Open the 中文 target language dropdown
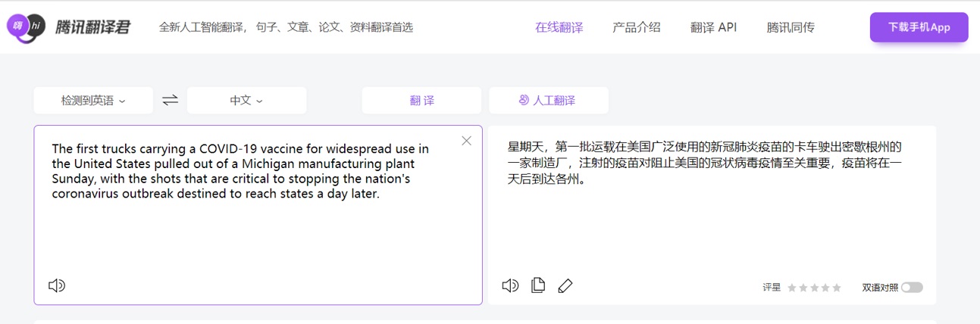Image resolution: width=980 pixels, height=324 pixels. [x=246, y=100]
